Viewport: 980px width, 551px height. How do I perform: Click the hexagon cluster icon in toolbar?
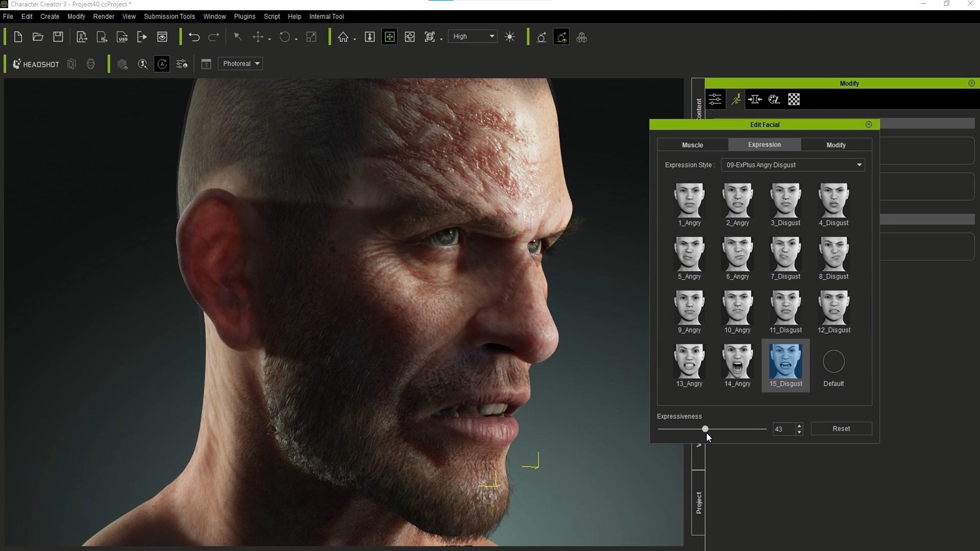[x=582, y=37]
